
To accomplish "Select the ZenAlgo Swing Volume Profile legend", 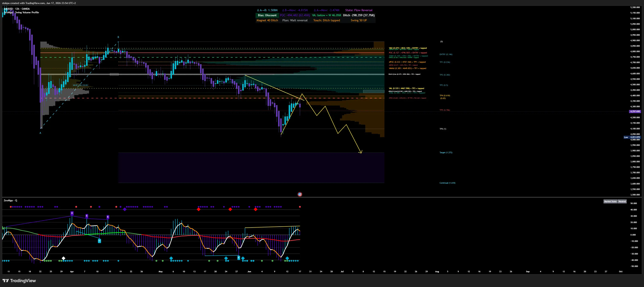I will coord(21,12).
